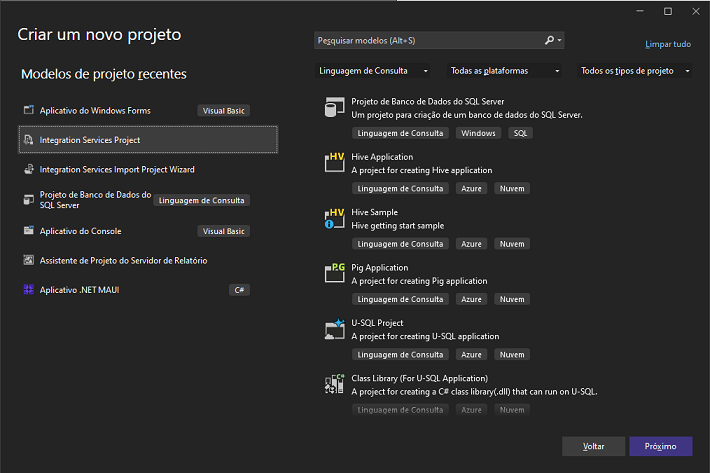Click the Pig Application template icon
This screenshot has height=473, width=710.
click(334, 273)
